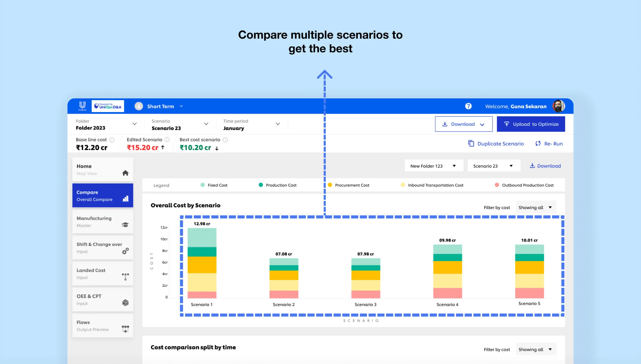Image resolution: width=641 pixels, height=364 pixels.
Task: Click the top Download button
Action: click(464, 124)
